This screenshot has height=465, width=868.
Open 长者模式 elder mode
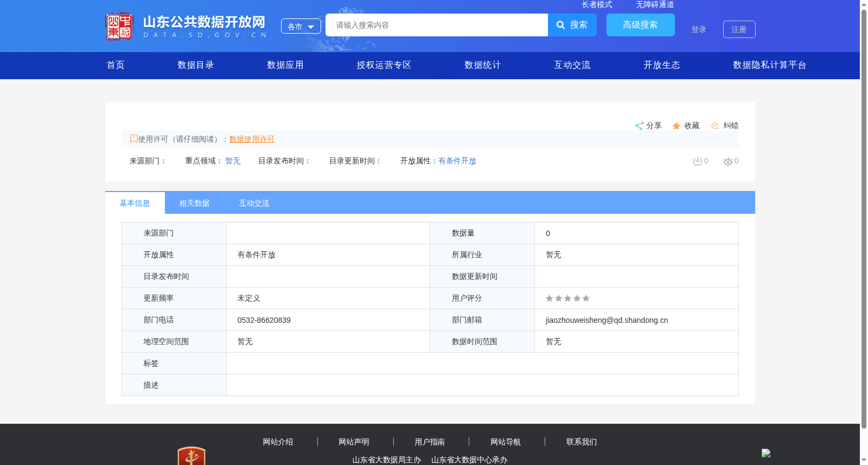pos(597,4)
